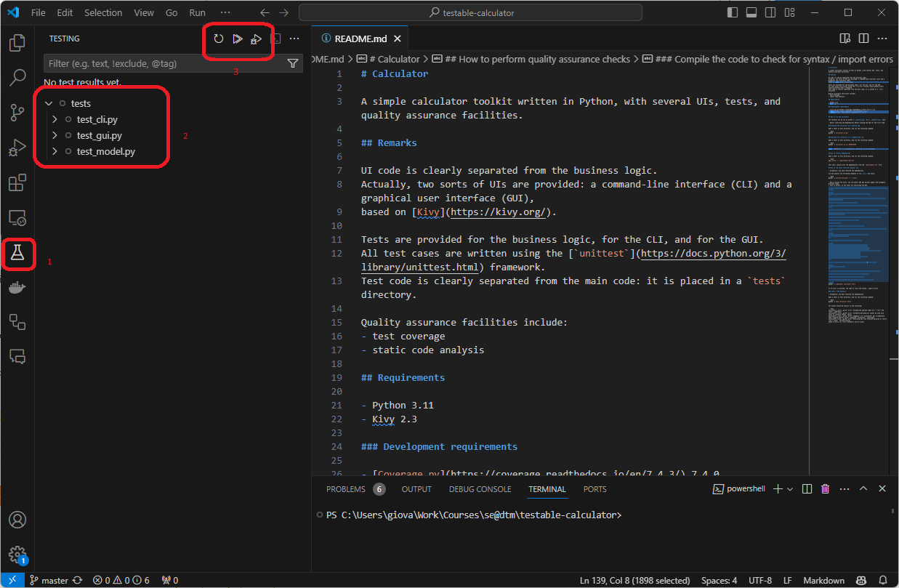Switch to the OUTPUT panel tab

point(416,489)
